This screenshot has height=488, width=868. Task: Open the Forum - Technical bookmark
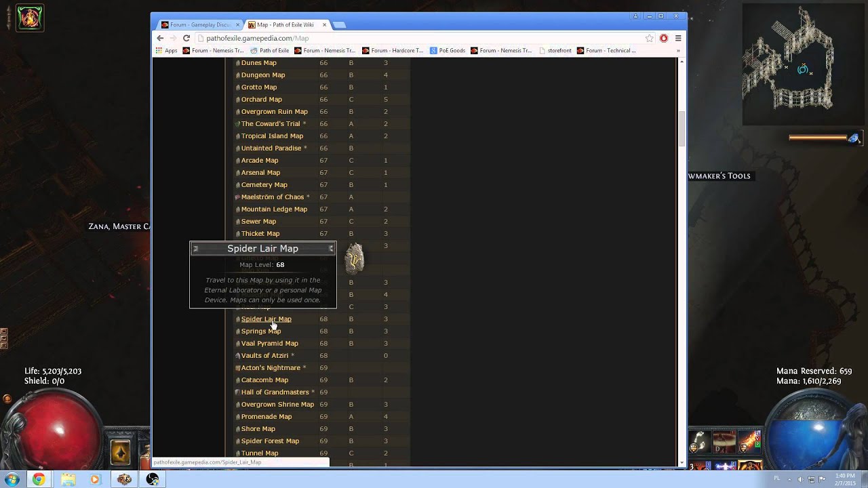click(x=606, y=50)
